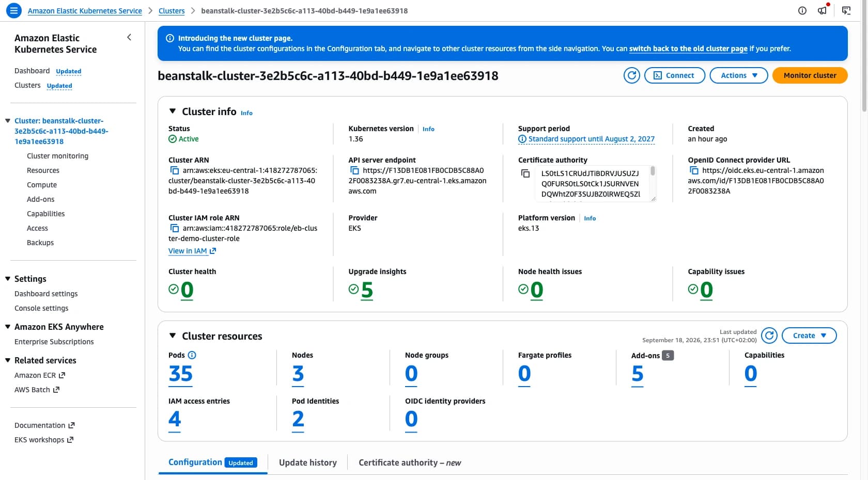Collapse the Cluster info section
Screen dimensions: 868x480
point(173,111)
